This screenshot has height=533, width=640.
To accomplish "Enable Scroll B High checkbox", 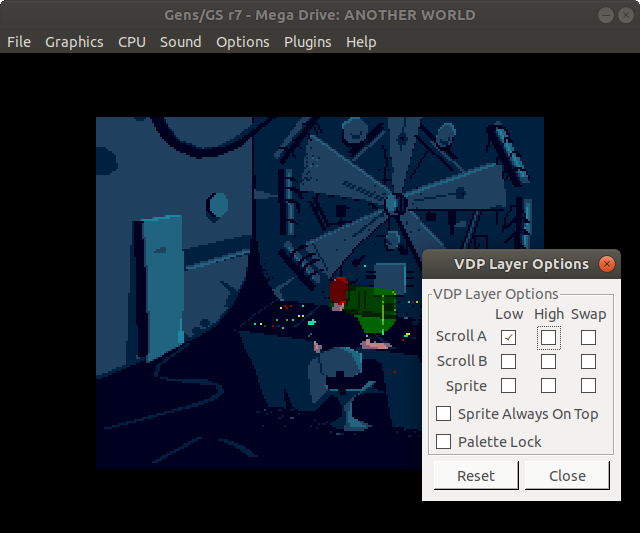I will click(x=548, y=361).
